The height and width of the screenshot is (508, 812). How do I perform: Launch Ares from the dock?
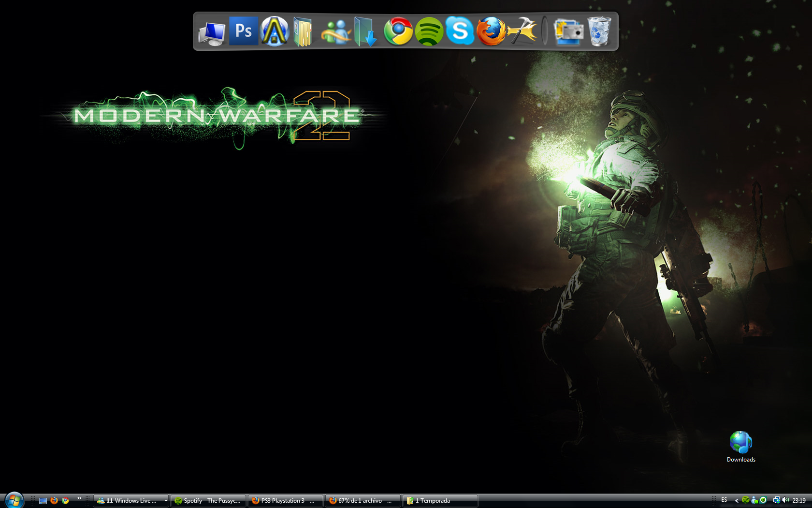point(275,31)
